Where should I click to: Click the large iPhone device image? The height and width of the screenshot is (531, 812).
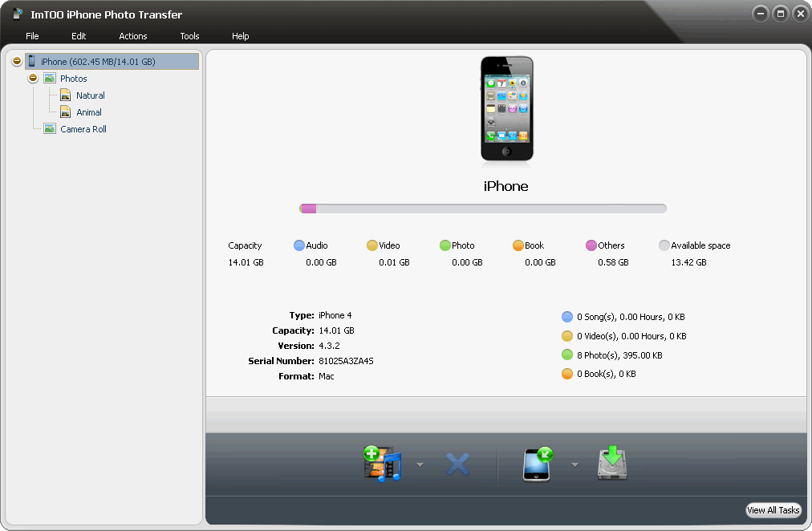(x=507, y=109)
